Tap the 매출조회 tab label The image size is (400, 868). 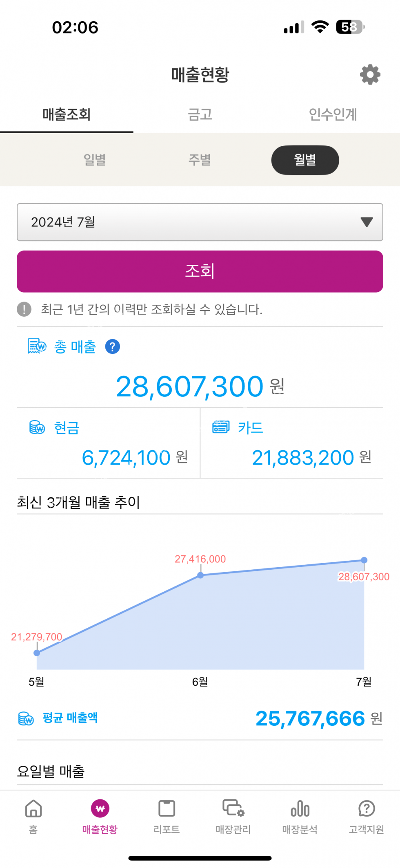[67, 114]
